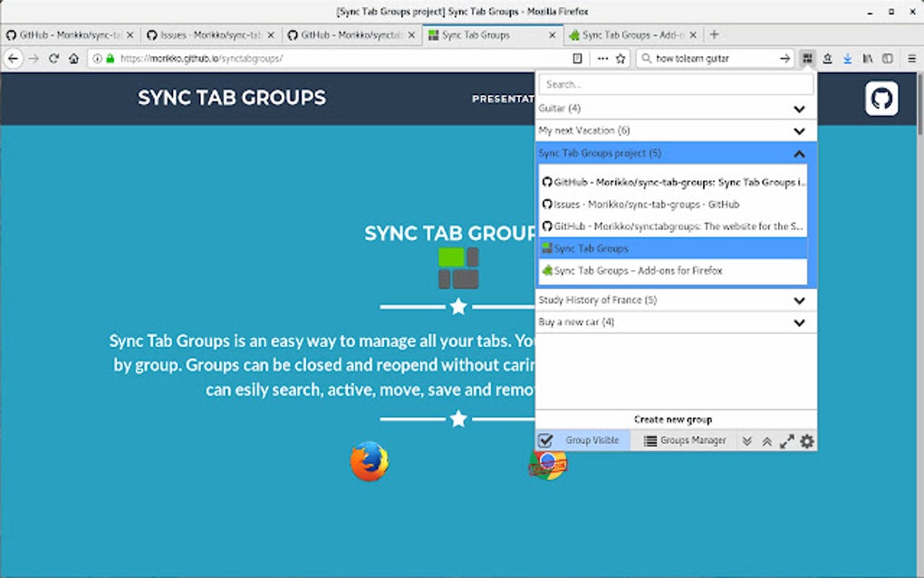Viewport: 924px width, 578px height.
Task: Click the downloads arrow icon in toolbar
Action: [x=847, y=58]
